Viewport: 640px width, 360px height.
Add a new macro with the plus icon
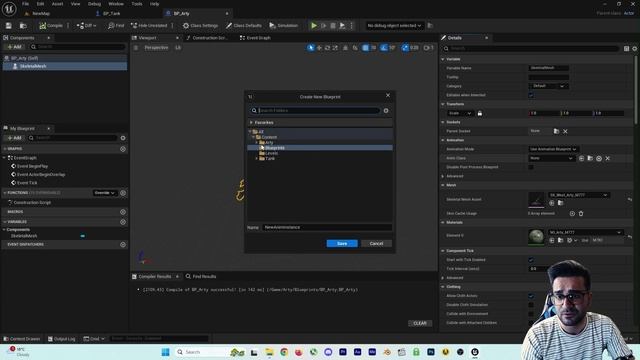[x=123, y=212]
